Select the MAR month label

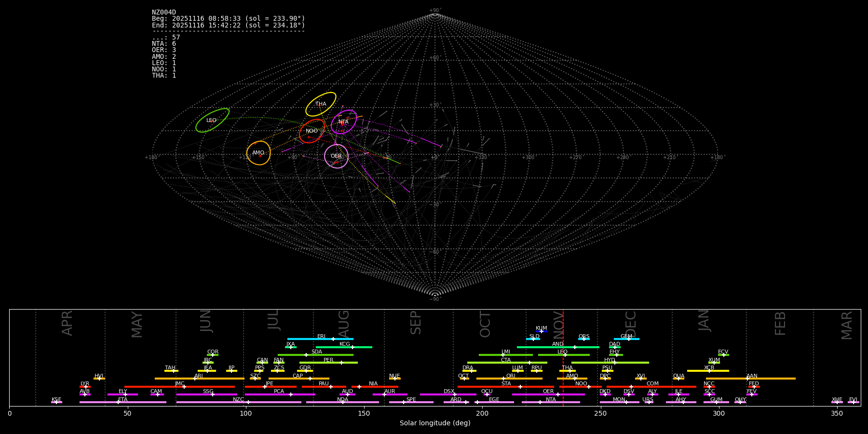pos(847,325)
